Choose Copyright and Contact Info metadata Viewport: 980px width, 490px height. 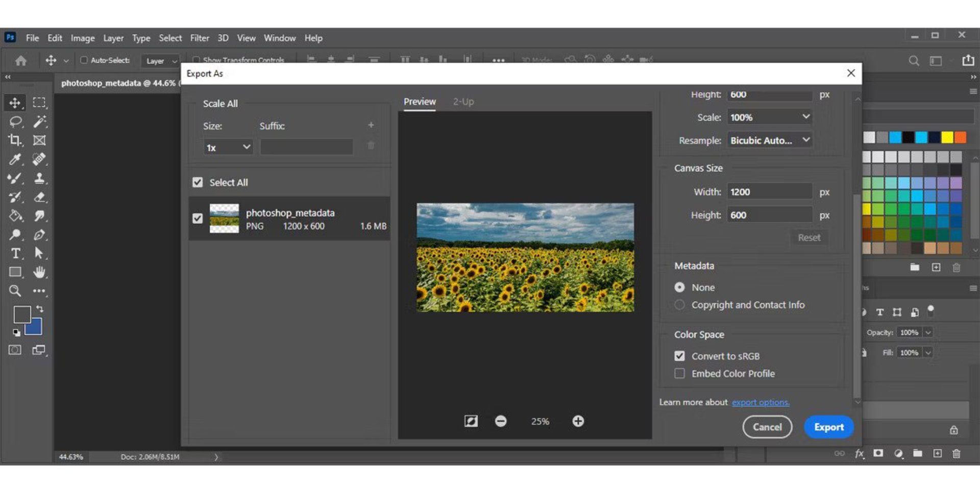(679, 305)
